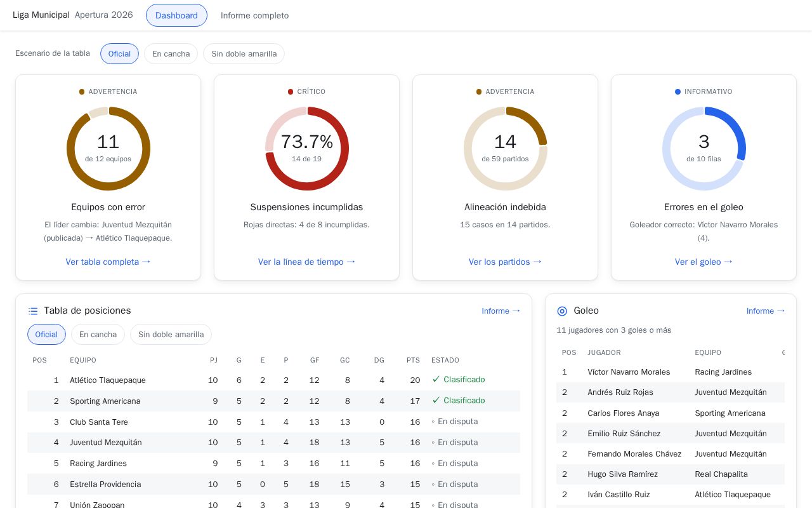Click the brown dot on Alineación indebida card

(x=479, y=92)
